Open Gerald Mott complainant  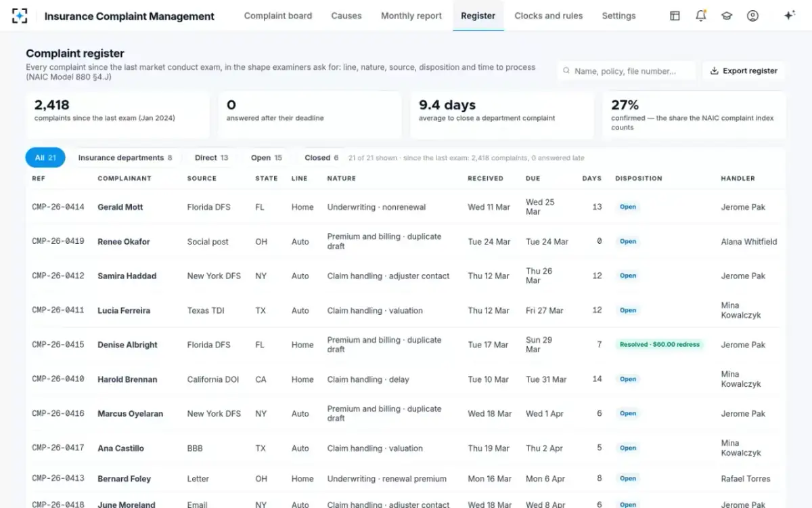click(x=120, y=207)
